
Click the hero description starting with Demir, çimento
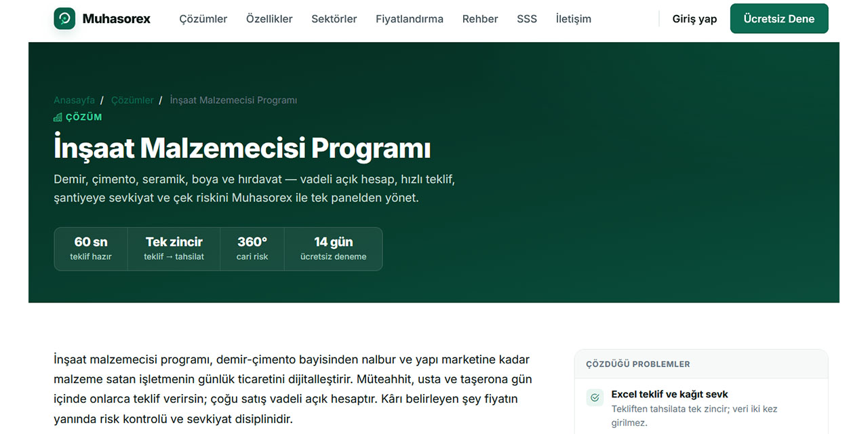(254, 189)
